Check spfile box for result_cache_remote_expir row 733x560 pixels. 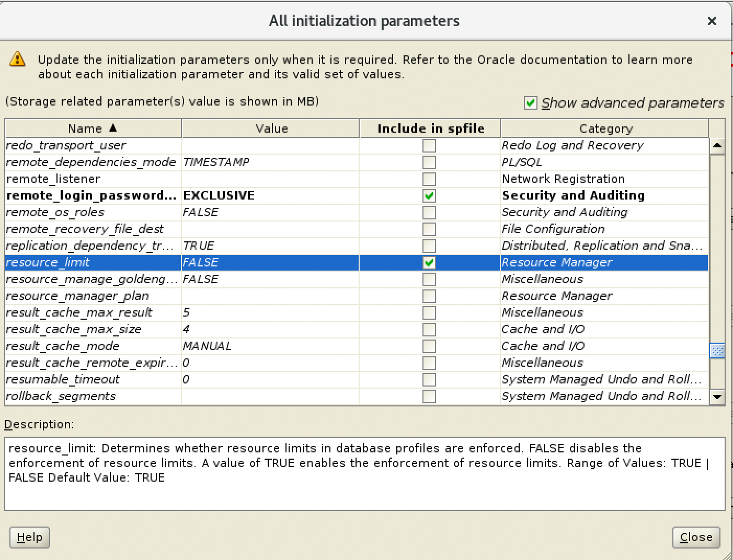click(429, 363)
